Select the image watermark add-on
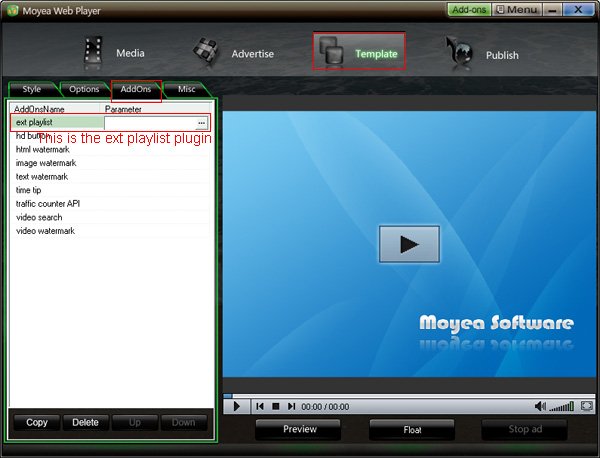The width and height of the screenshot is (600, 458). click(x=110, y=163)
